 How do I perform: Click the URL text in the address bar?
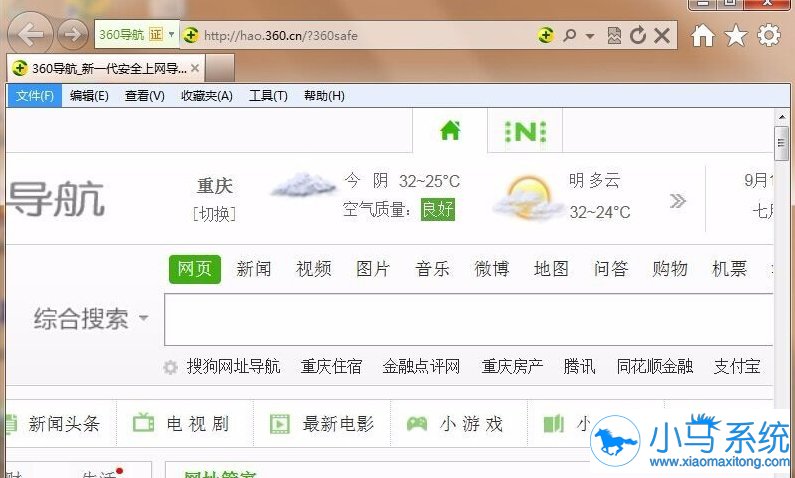(281, 35)
